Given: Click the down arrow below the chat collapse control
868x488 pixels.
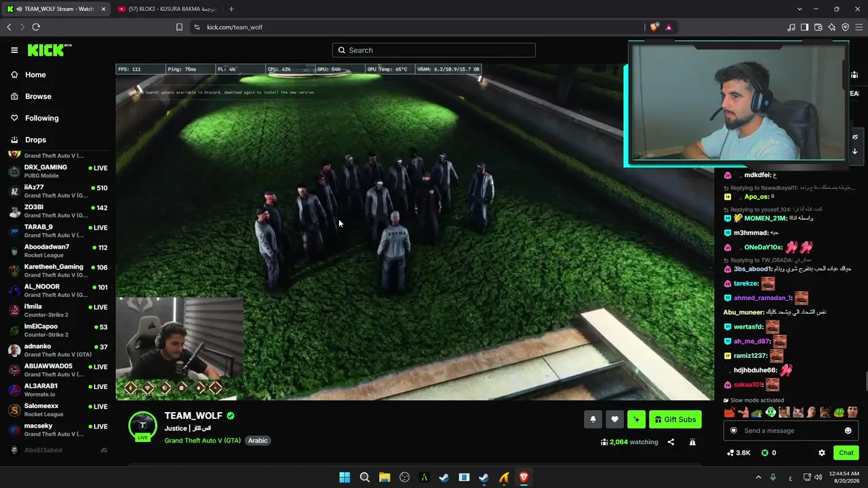Looking at the screenshot, I should (x=854, y=152).
